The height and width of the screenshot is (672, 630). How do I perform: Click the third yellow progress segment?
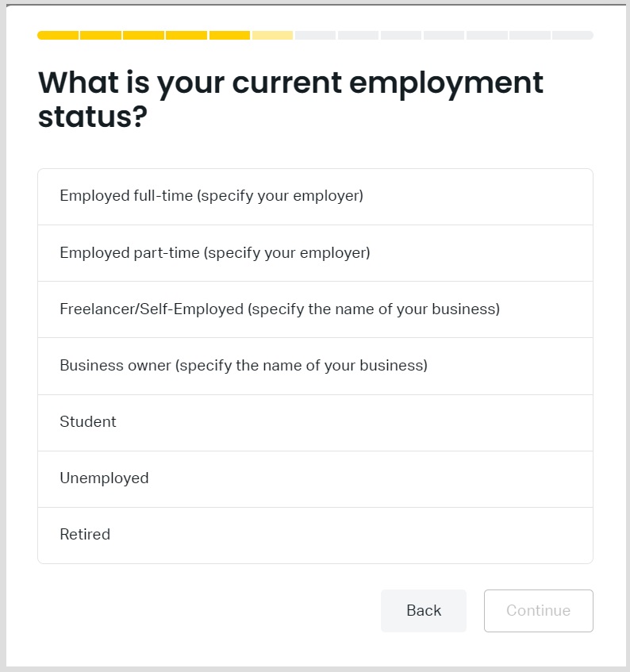144,35
